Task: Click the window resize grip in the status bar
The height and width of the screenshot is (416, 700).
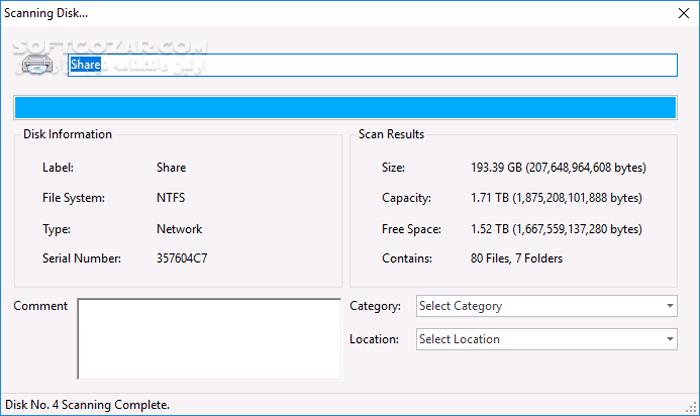Action: coord(692,407)
